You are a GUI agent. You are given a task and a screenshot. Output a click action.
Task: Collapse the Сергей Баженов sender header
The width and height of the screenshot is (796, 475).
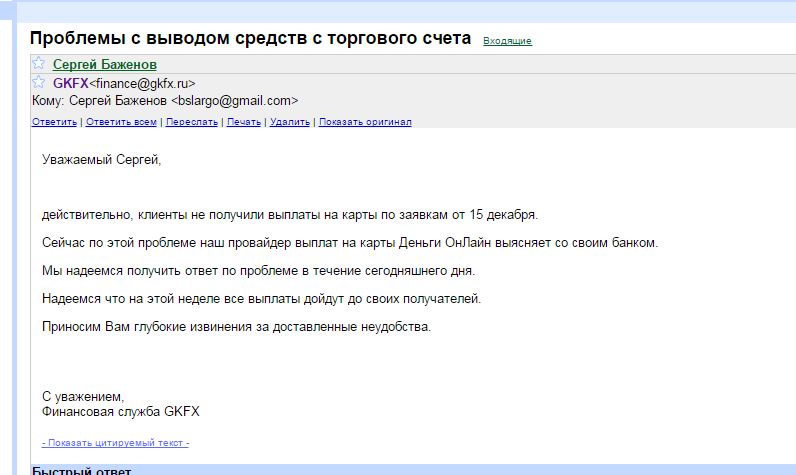[104, 65]
